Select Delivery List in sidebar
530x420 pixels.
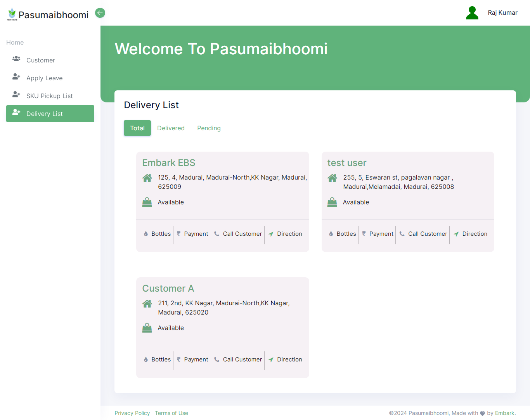click(44, 114)
